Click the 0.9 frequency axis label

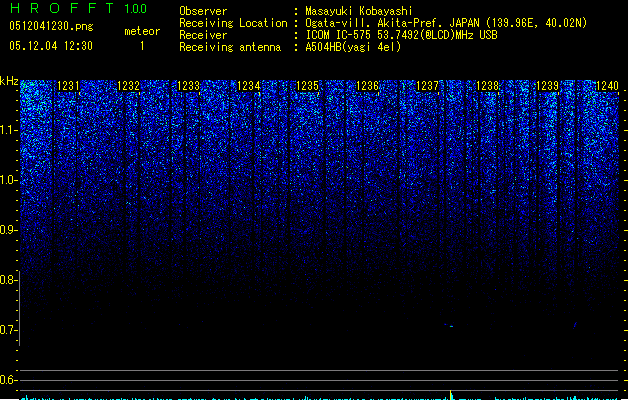click(9, 230)
